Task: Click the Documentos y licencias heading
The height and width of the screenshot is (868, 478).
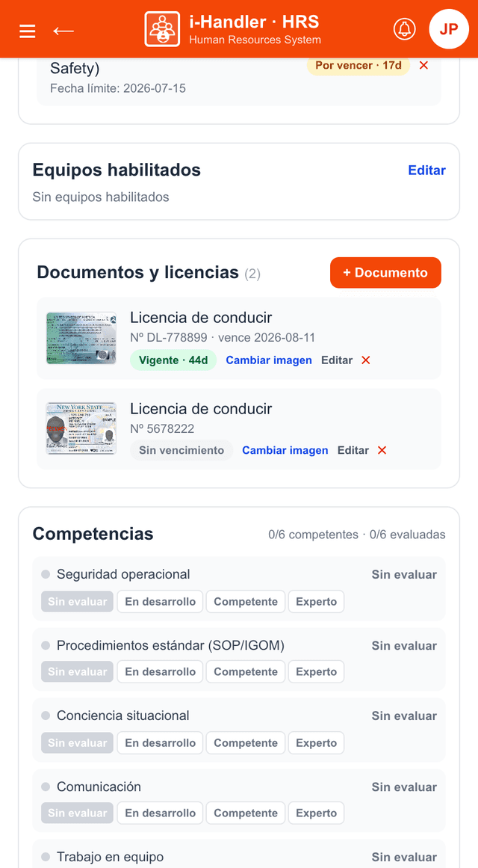Action: click(x=137, y=272)
